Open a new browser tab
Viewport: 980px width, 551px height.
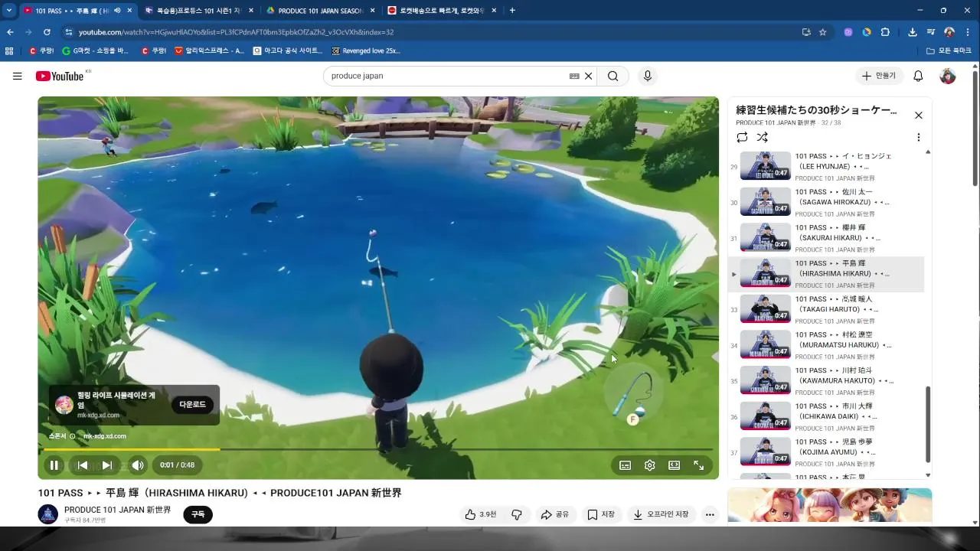pos(512,11)
